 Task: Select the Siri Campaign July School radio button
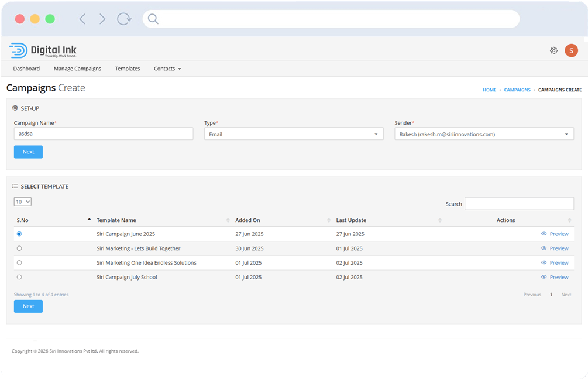click(19, 277)
